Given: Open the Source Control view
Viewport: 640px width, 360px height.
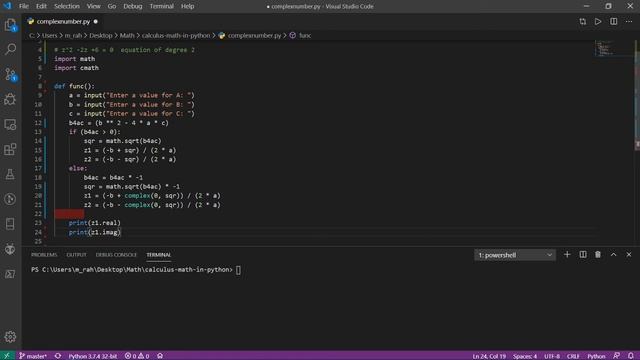Looking at the screenshot, I should (x=10, y=74).
